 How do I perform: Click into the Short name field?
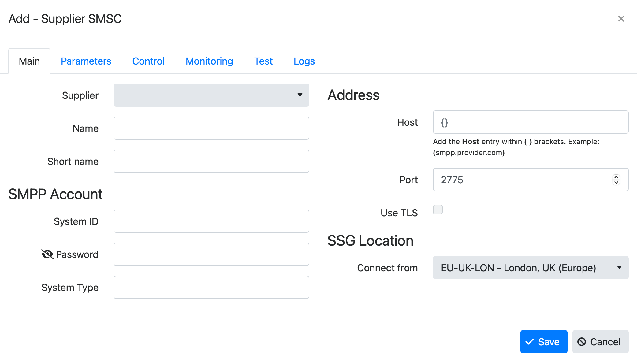click(211, 161)
